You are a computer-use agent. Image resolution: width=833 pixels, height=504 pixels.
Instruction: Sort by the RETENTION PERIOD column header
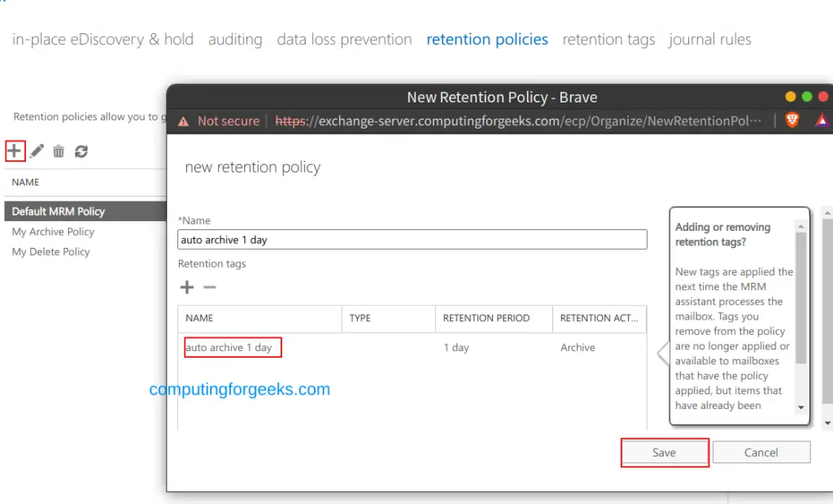pyautogui.click(x=494, y=318)
